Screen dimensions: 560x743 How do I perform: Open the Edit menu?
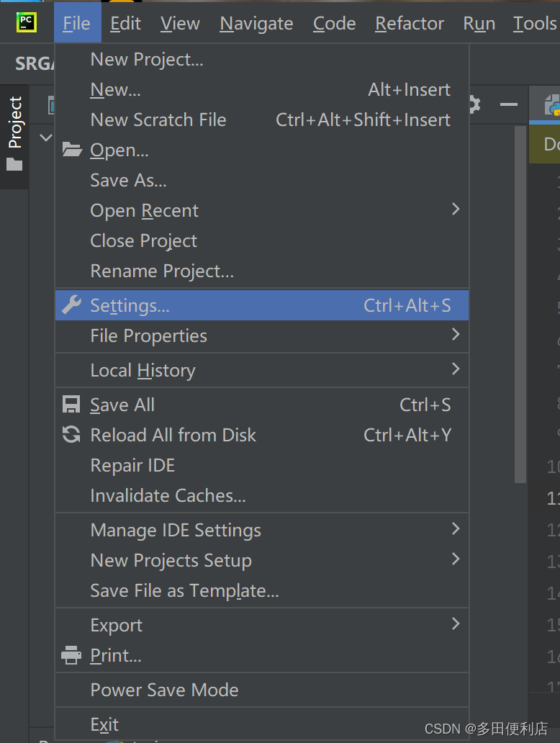tap(125, 23)
